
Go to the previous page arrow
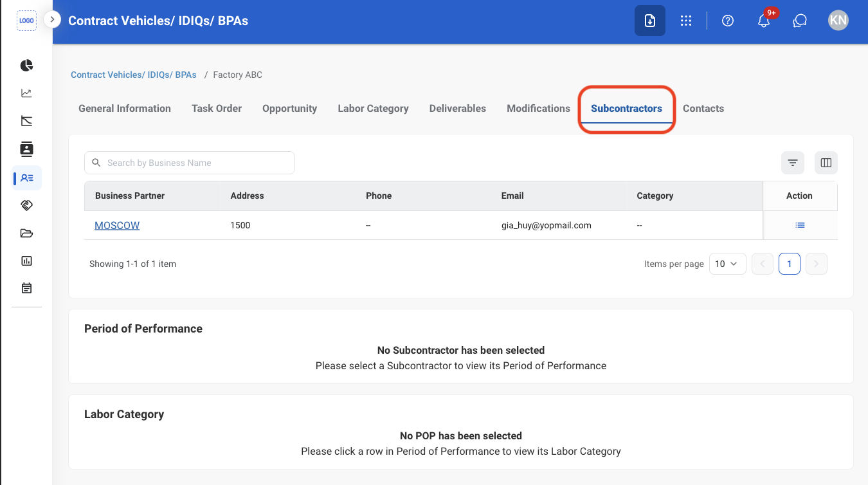tap(763, 264)
